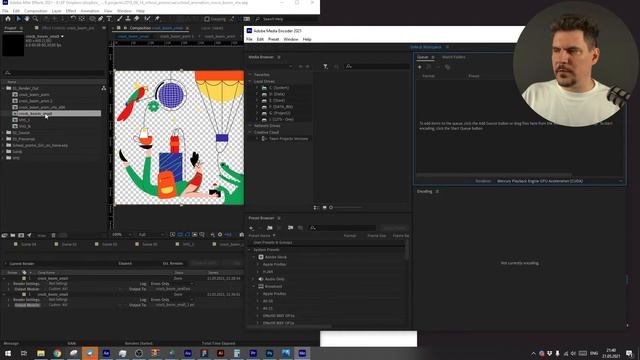The height and width of the screenshot is (360, 640).
Task: Select the C: (System) drive in Media Browser
Action: coord(279,88)
